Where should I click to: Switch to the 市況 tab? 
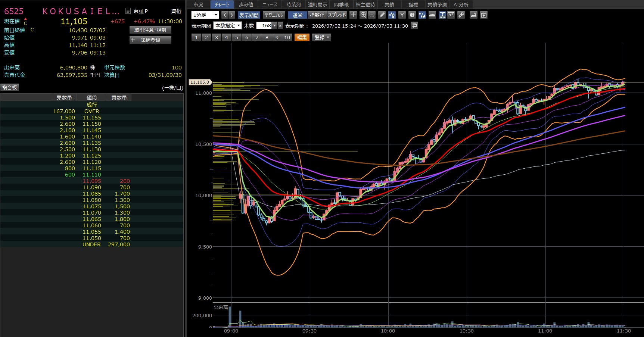(x=198, y=4)
